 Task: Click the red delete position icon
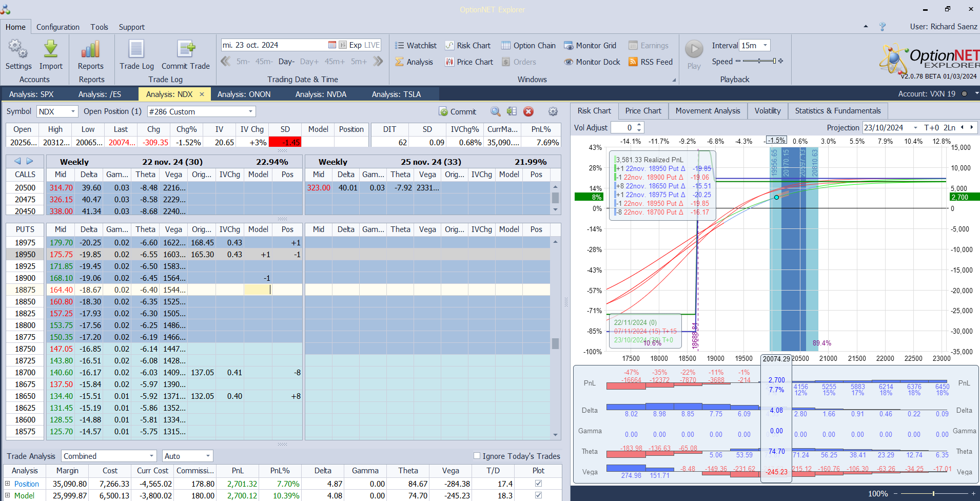(528, 111)
